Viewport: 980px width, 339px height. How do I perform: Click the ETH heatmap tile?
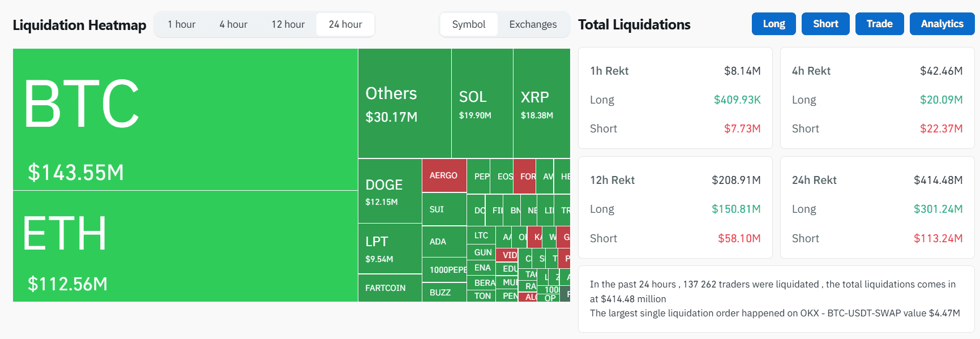[x=185, y=246]
